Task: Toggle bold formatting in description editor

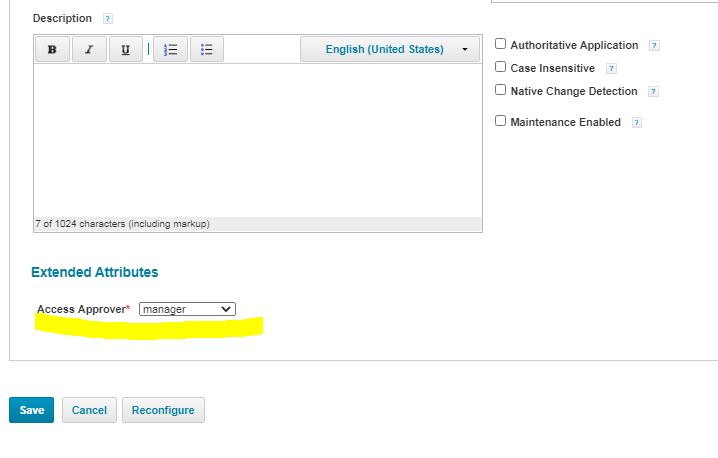Action: 52,50
